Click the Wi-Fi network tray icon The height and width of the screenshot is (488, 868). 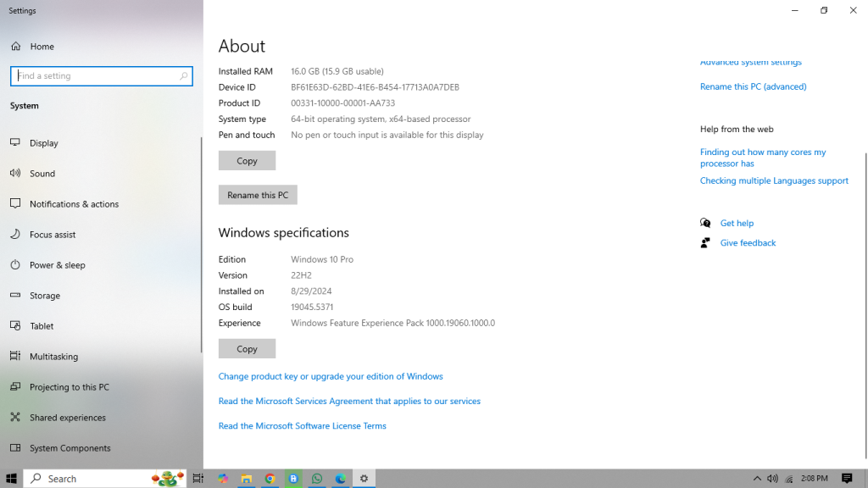point(789,479)
